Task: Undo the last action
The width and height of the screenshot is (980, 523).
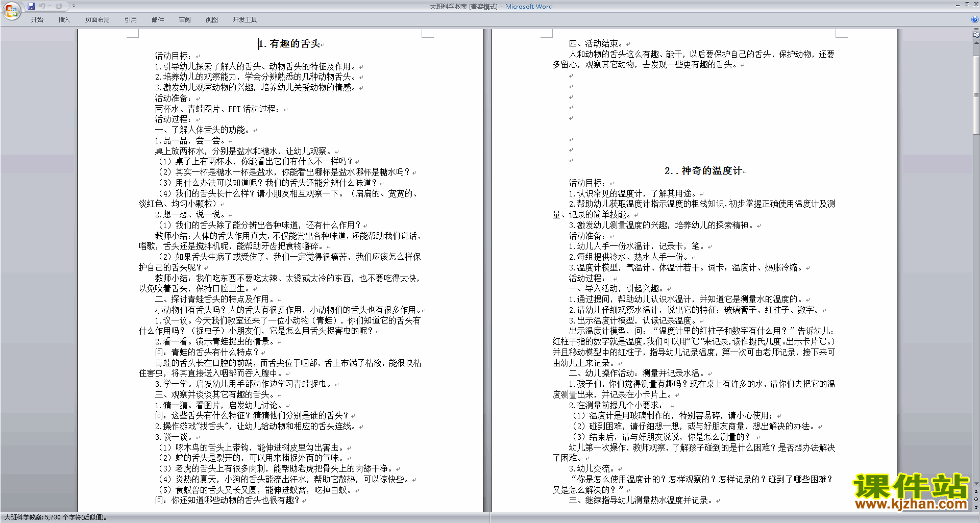Action: [42, 6]
